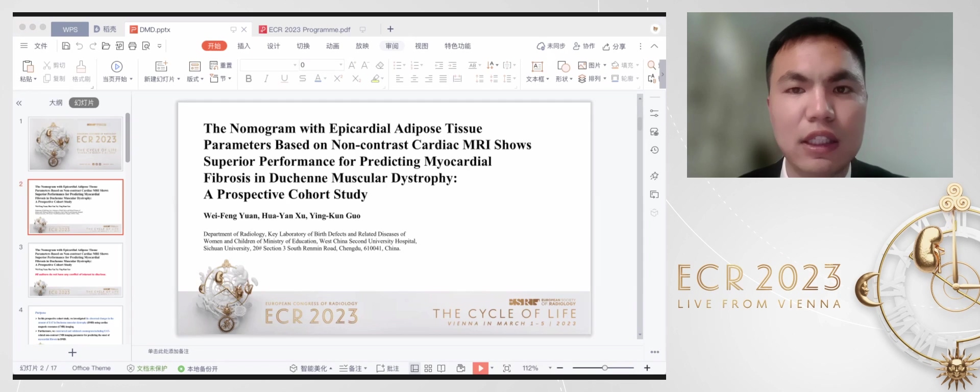This screenshot has width=980, height=392.
Task: Open the font name combo box
Action: tap(269, 65)
